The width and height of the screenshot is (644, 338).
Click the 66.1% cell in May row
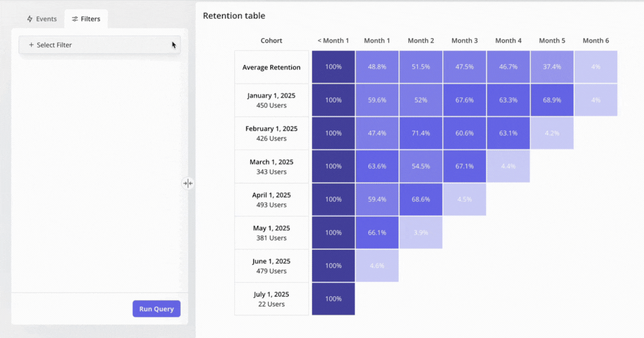point(377,232)
